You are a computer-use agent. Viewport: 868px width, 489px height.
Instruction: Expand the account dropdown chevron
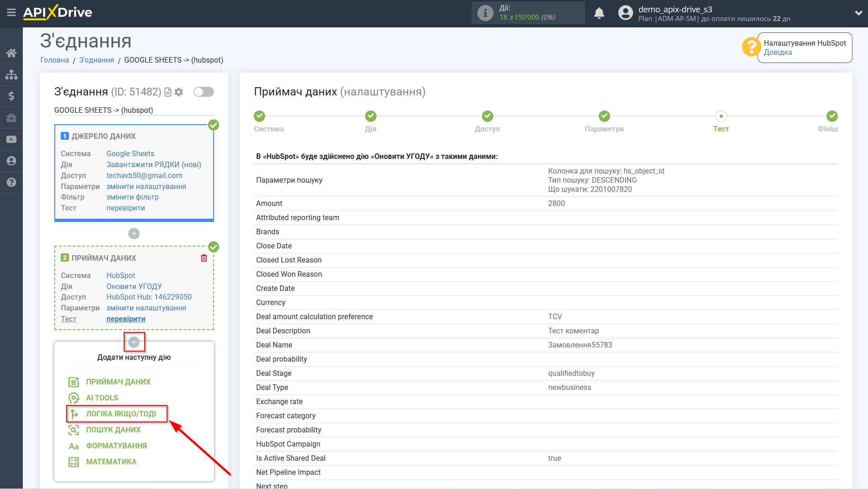858,13
